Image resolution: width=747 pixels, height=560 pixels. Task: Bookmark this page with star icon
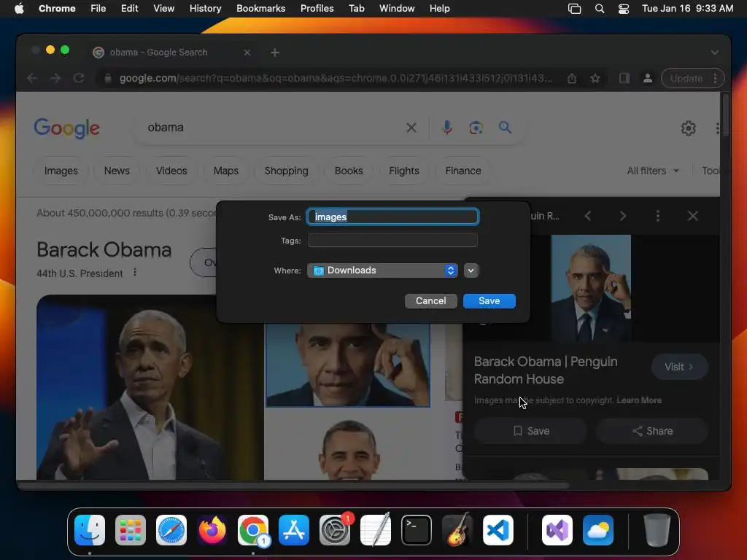point(595,79)
